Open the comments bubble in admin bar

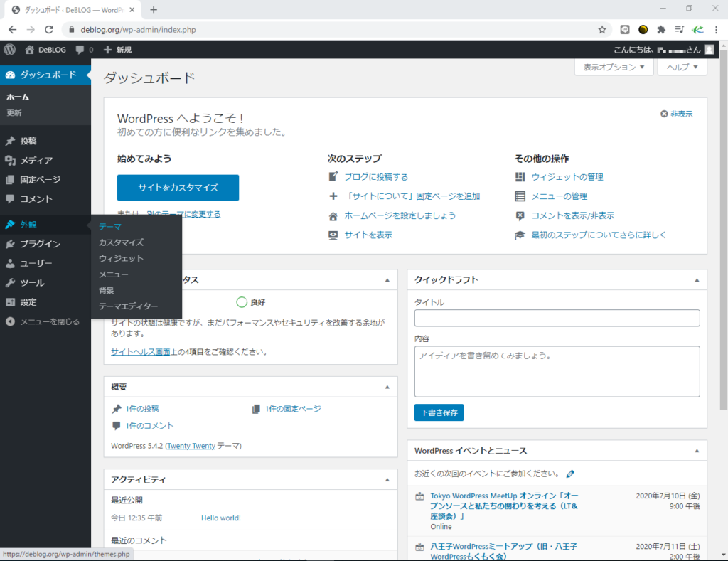[80, 50]
